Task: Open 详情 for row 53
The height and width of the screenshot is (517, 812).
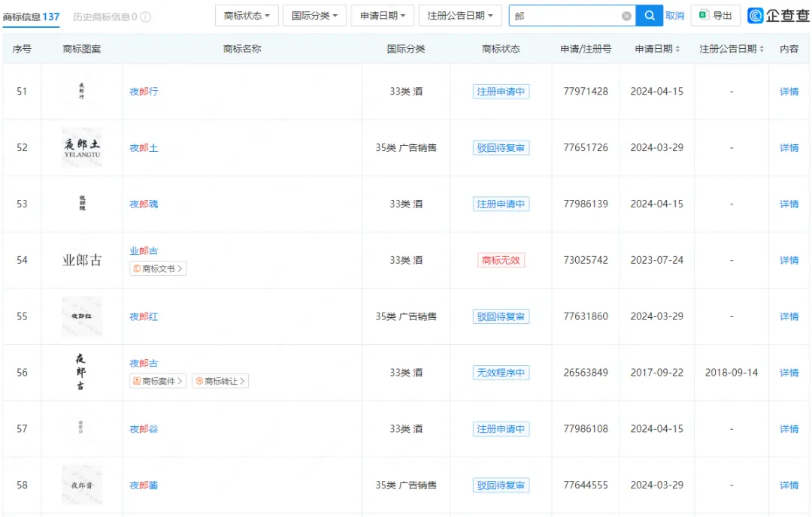Action: (789, 204)
